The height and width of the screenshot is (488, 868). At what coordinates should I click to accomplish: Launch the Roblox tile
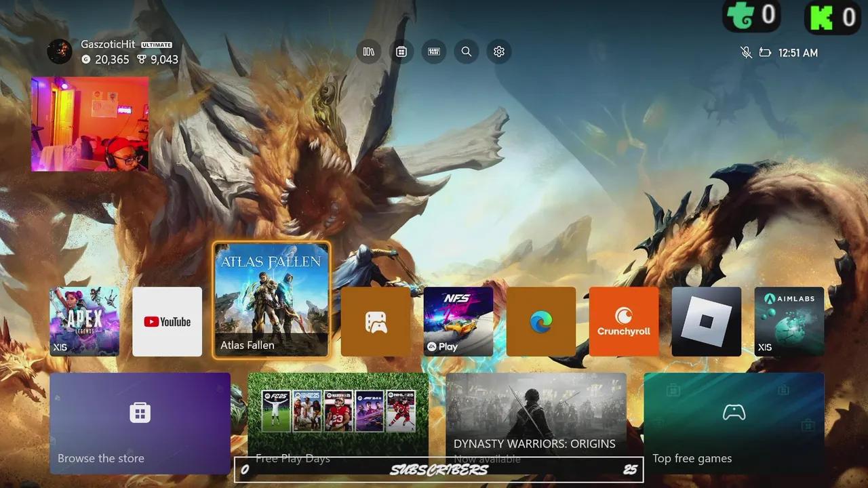[x=707, y=321]
